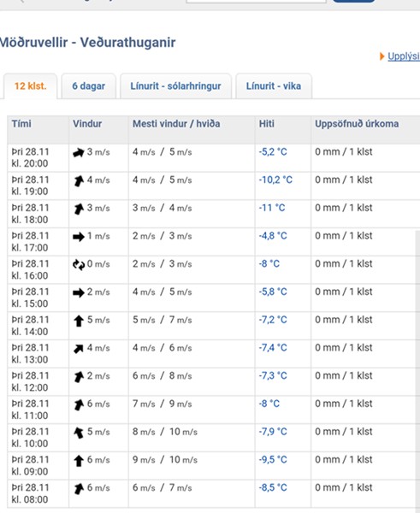Click east wind arrow at 17:00
Viewport: 420px width, 513px height.
tap(79, 237)
